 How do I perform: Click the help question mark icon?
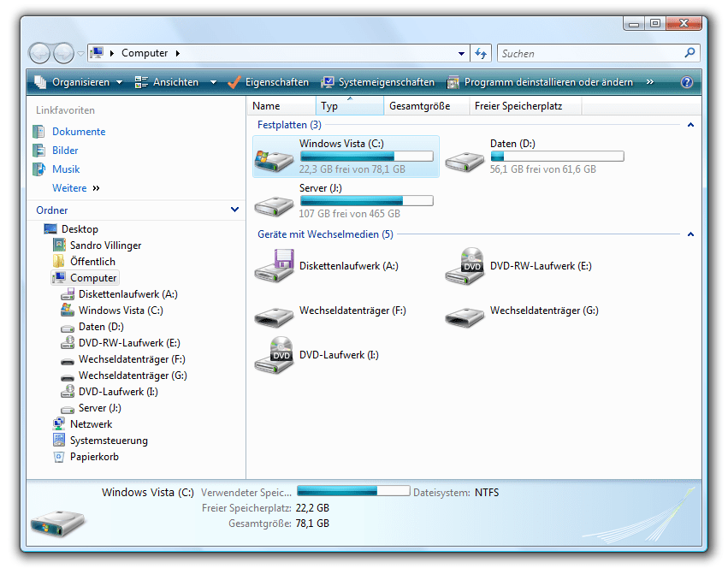point(686,82)
